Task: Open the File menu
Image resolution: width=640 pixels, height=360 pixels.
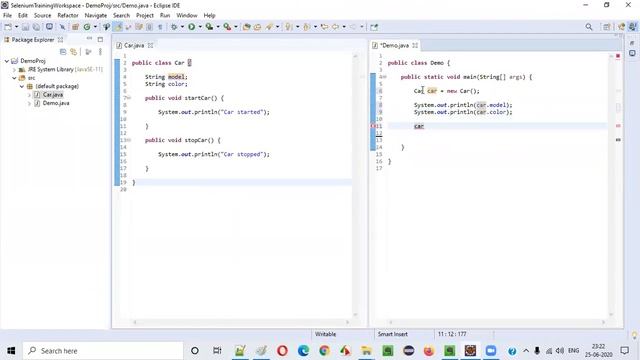Action: pyautogui.click(x=7, y=16)
